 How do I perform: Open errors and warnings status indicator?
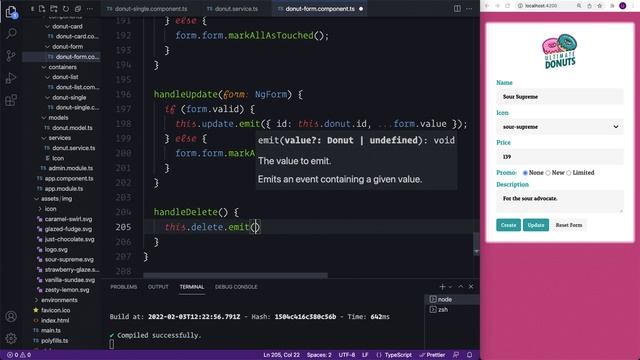click(19, 355)
